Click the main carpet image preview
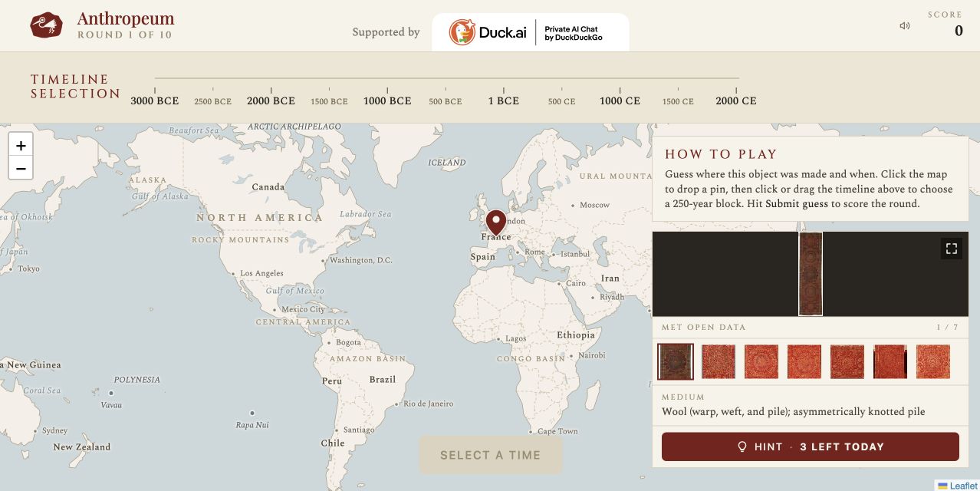Screen dimensions: 980x491 (x=811, y=274)
